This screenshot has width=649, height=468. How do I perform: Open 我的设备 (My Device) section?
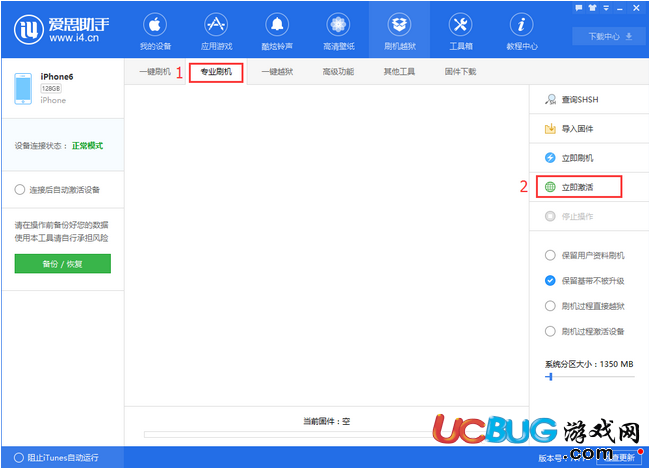pyautogui.click(x=155, y=31)
